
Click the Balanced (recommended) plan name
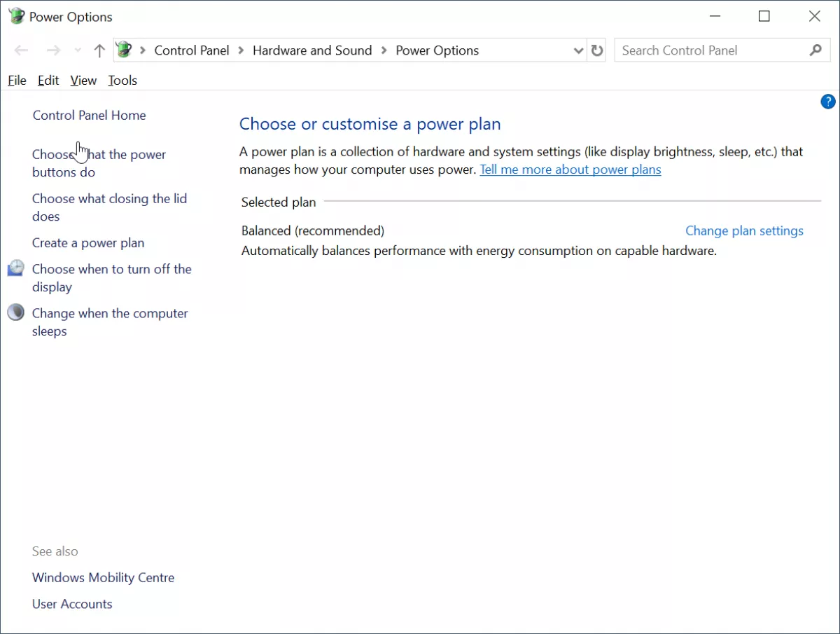313,230
